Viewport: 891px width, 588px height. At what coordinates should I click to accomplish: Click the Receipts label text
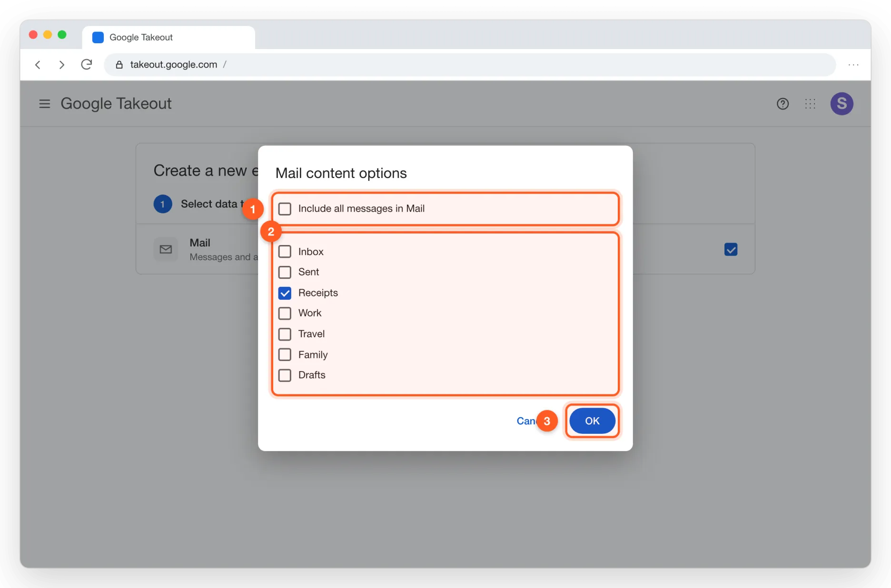click(x=318, y=293)
